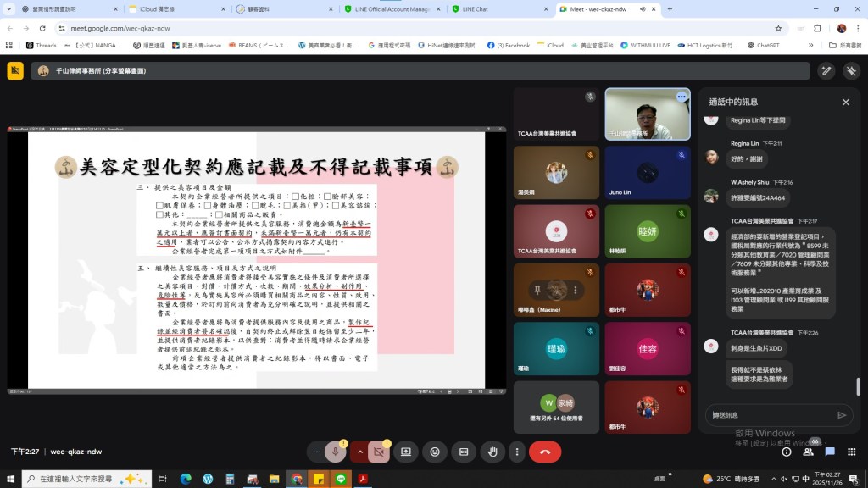Open the emoji reactions button
Viewport: 868px width, 488px height.
coord(435,452)
